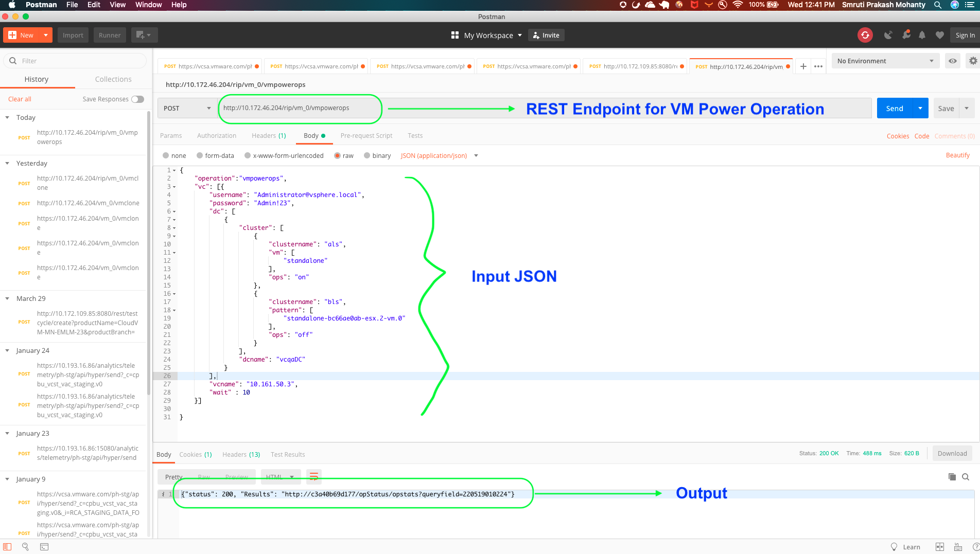Open the View menu
This screenshot has height=554, width=980.
(117, 5)
